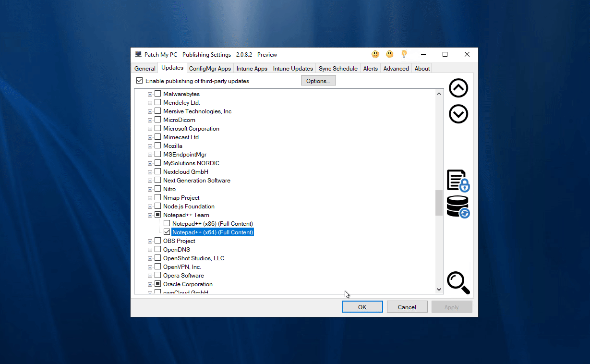This screenshot has width=590, height=364.
Task: Switch to the About tab
Action: [422, 69]
